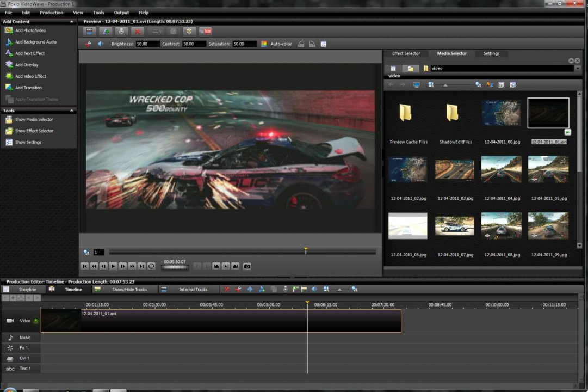The height and width of the screenshot is (392, 588).
Task: Click the My Computer icon in Media Selector toolbar
Action: (416, 85)
